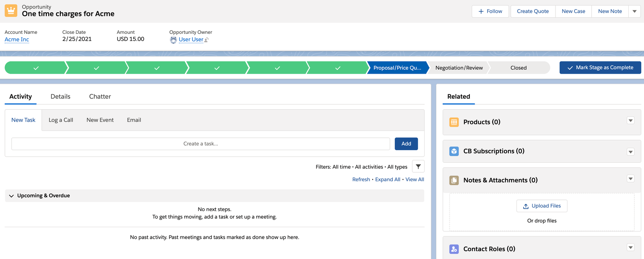Click the owner avatar icon
Screen dimensions: 644x259
pyautogui.click(x=173, y=40)
